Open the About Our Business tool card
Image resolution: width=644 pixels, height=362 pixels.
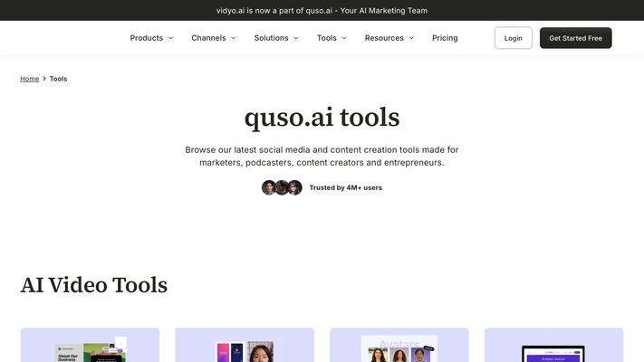90,345
